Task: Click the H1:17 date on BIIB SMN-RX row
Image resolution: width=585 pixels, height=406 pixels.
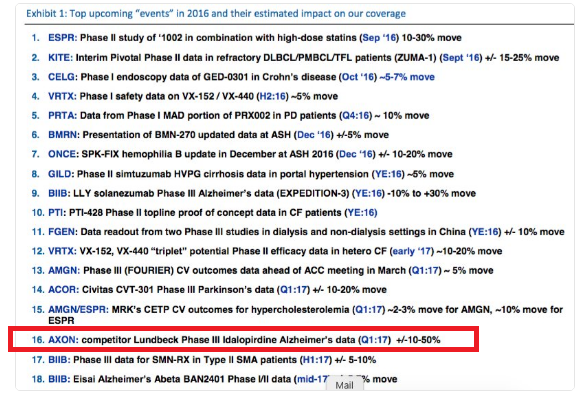Action: [315, 360]
